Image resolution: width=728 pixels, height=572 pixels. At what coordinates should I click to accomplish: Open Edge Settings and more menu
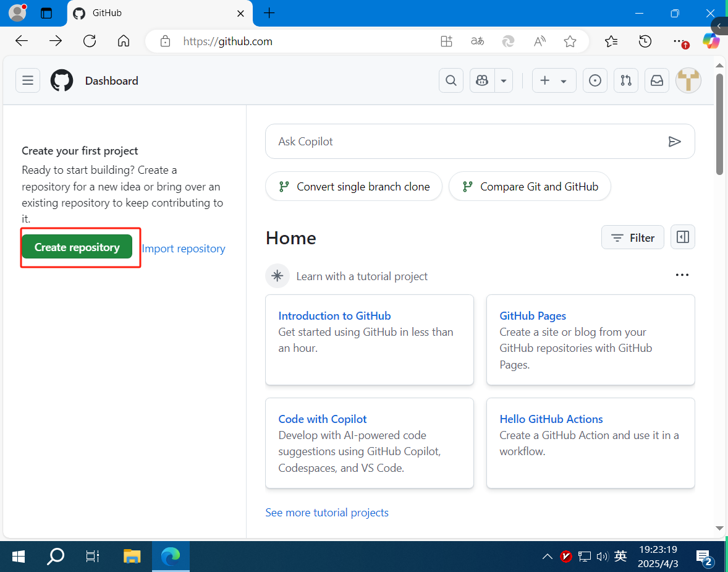tap(679, 41)
